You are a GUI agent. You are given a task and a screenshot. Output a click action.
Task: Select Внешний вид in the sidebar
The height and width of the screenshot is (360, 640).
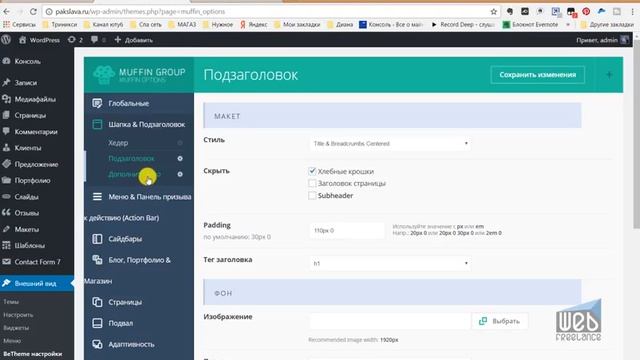coord(37,283)
